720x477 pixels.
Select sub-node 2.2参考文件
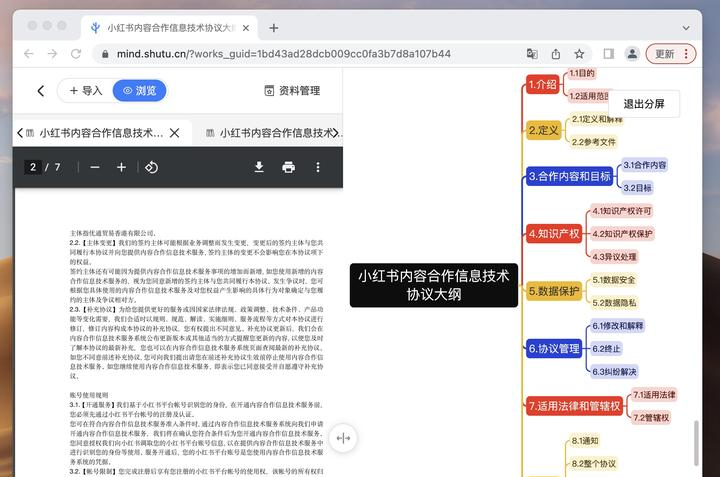pyautogui.click(x=593, y=142)
